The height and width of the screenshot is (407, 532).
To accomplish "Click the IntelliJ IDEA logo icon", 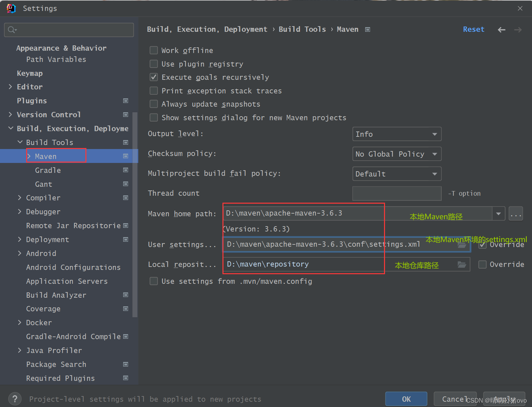I will coord(11,8).
